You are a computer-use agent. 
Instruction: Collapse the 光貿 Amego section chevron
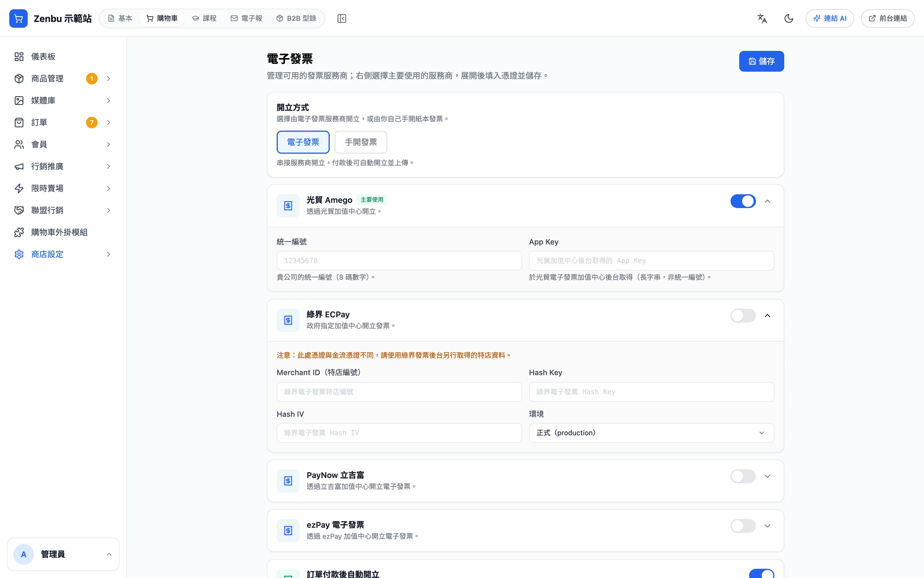coord(767,201)
